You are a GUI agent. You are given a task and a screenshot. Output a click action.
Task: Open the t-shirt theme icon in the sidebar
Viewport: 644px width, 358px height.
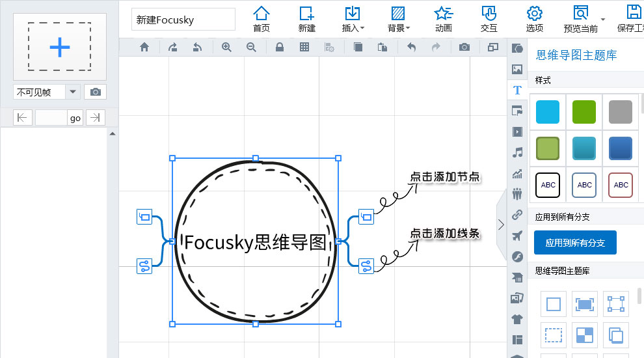point(517,319)
